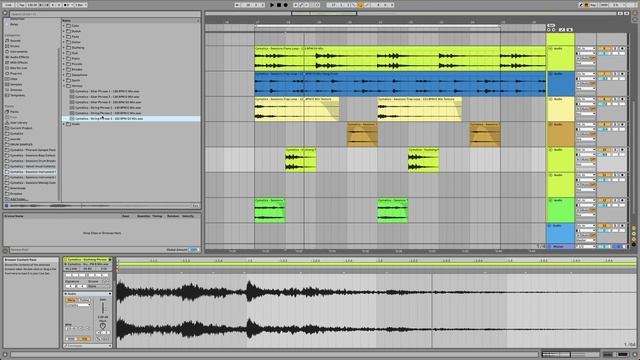Viewport: 640px width, 360px height.
Task: Toggle the first Audio track activator
Action: pos(603,49)
